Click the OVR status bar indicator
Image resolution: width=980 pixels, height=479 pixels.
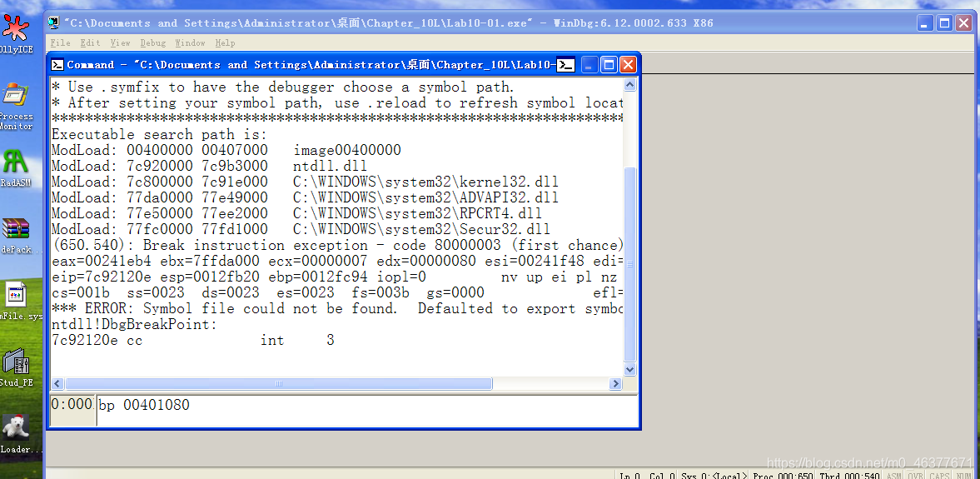tap(915, 476)
